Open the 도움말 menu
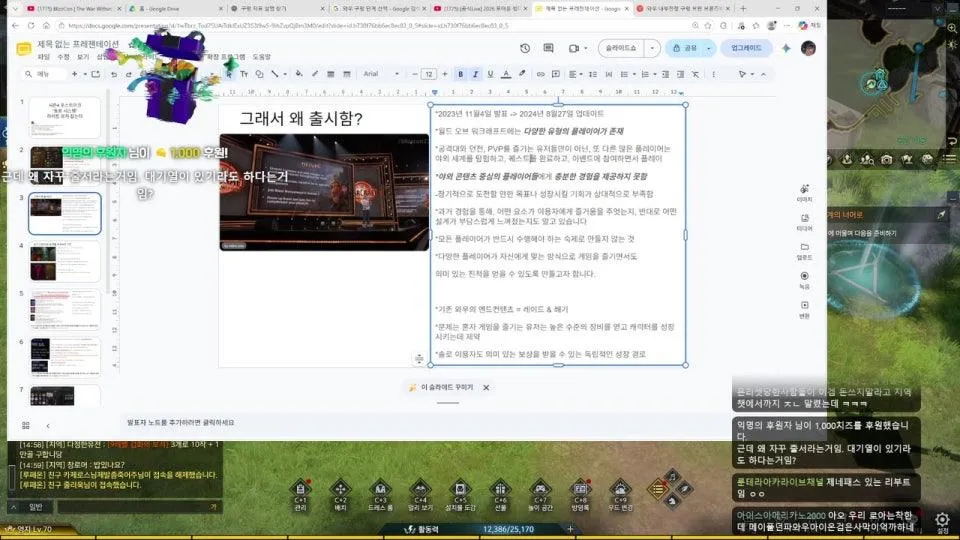 261,57
